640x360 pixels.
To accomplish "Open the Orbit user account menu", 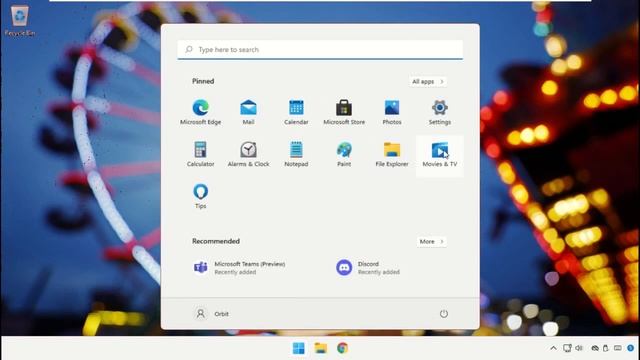I will (x=211, y=313).
